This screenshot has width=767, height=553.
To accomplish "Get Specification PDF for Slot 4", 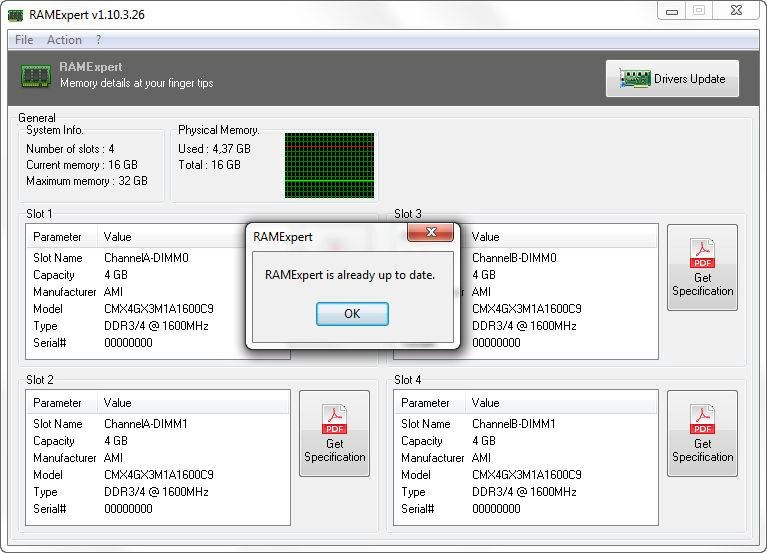I will (x=702, y=433).
